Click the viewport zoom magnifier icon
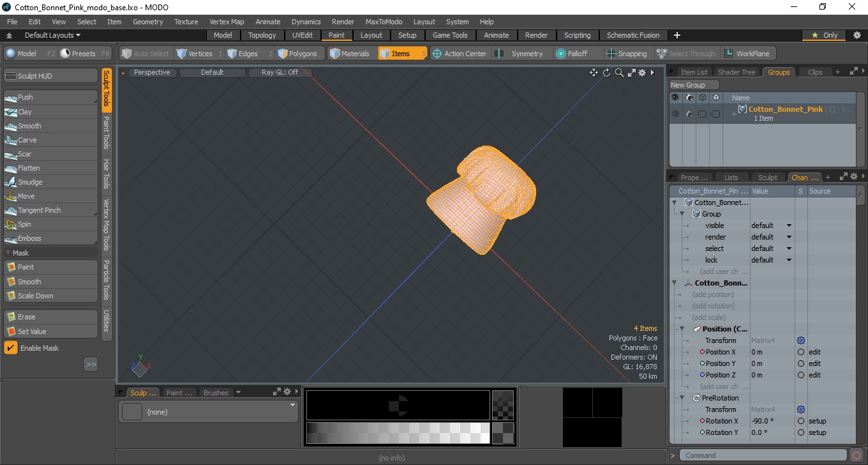This screenshot has height=465, width=868. [619, 73]
